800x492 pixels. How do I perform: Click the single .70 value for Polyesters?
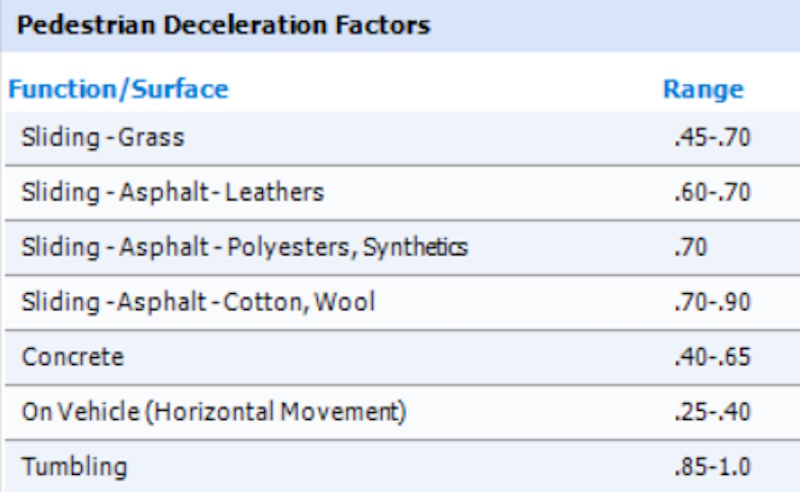pyautogui.click(x=690, y=246)
